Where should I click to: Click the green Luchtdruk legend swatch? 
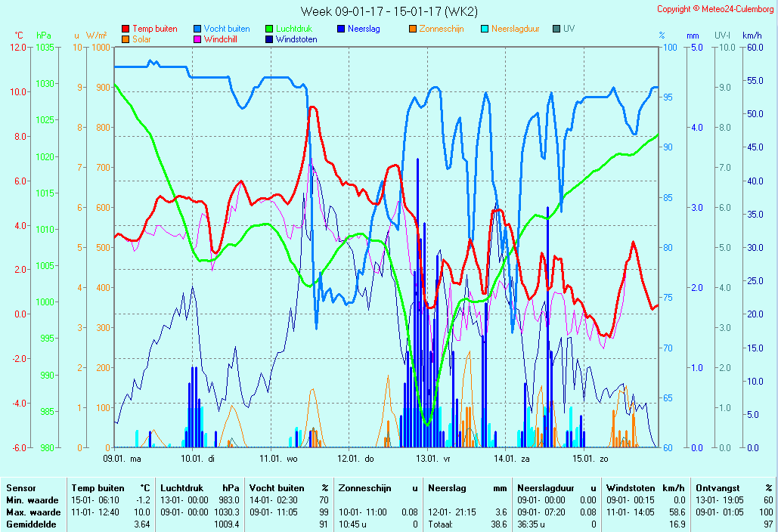269,29
